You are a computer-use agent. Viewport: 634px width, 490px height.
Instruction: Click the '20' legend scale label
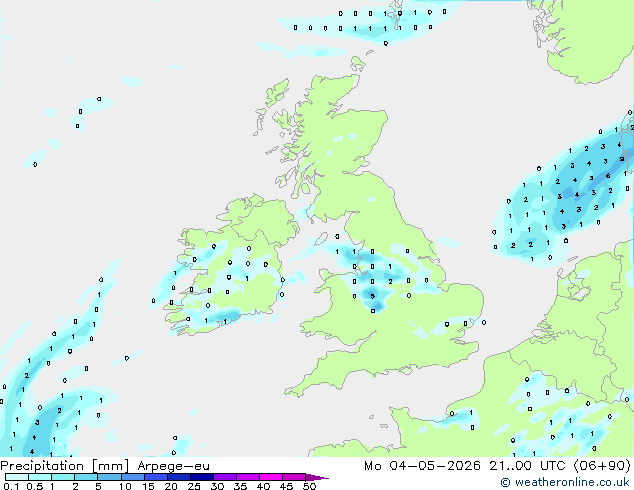pos(171,486)
